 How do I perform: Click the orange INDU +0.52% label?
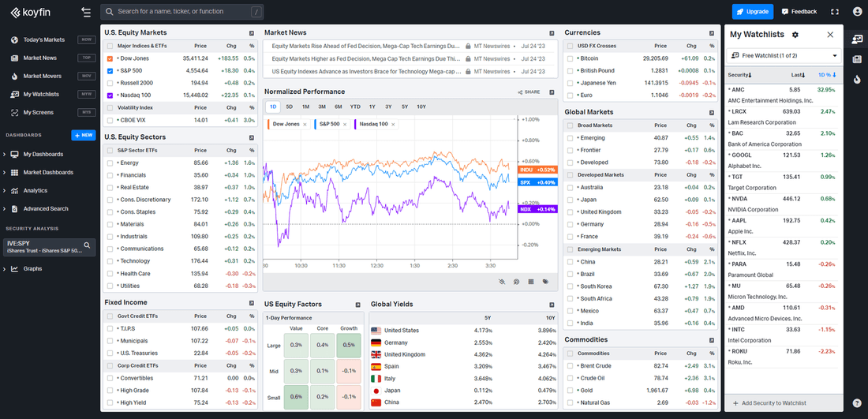point(537,170)
